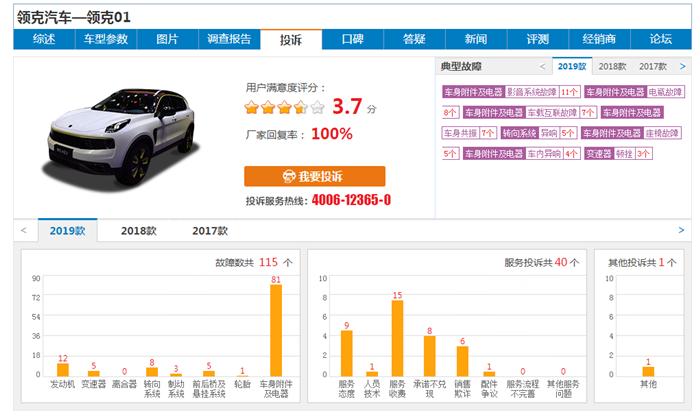Click the 转向系统 异响 fault tag
700x416 pixels.
pyautogui.click(x=539, y=133)
